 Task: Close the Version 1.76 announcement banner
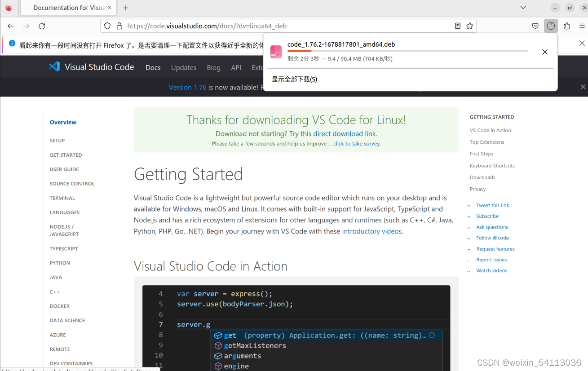(583, 87)
